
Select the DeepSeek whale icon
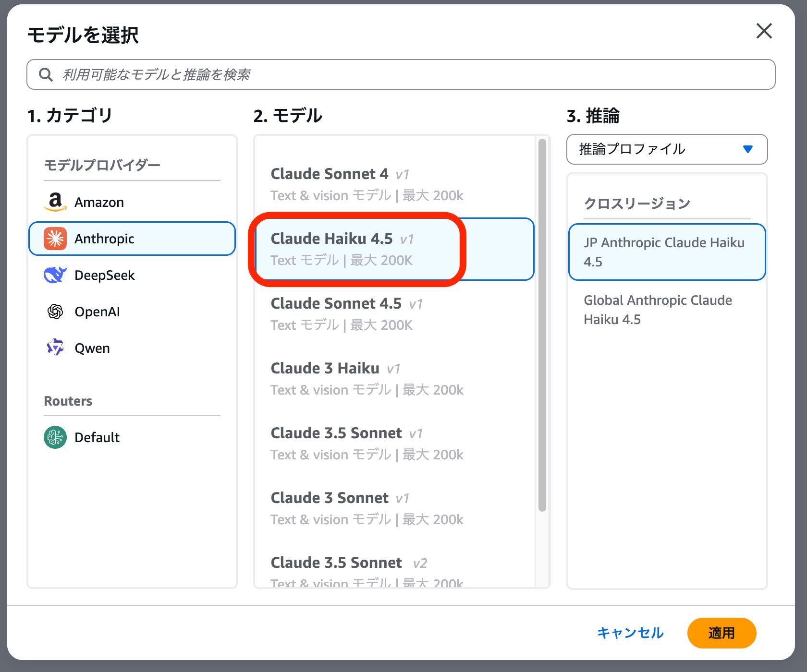(x=55, y=275)
